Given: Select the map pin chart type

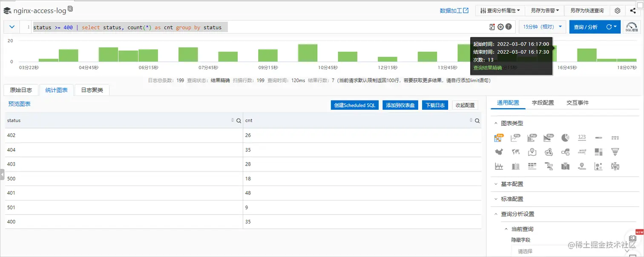Looking at the screenshot, I should (x=532, y=152).
